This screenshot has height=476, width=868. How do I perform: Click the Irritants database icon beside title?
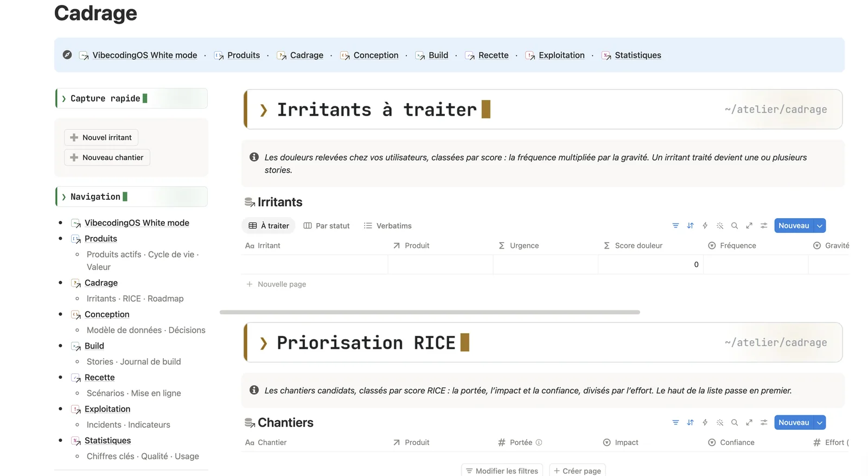(x=250, y=202)
